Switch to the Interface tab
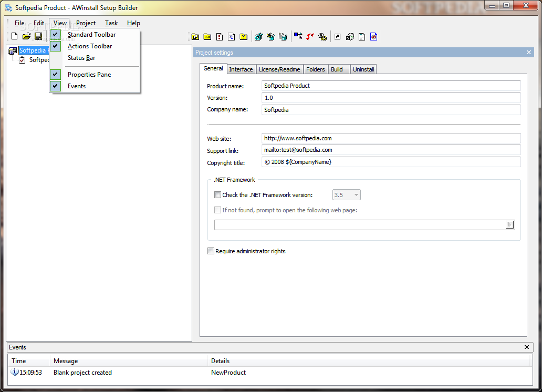 point(241,69)
